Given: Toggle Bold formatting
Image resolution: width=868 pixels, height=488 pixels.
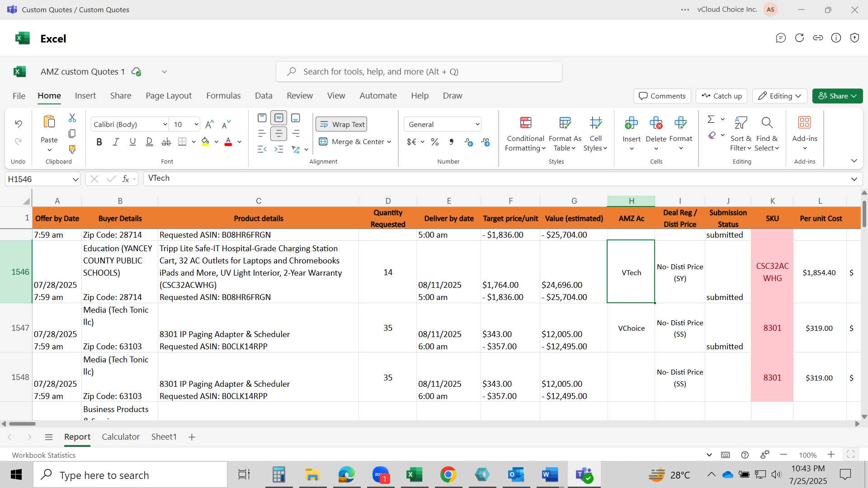Looking at the screenshot, I should (x=99, y=142).
